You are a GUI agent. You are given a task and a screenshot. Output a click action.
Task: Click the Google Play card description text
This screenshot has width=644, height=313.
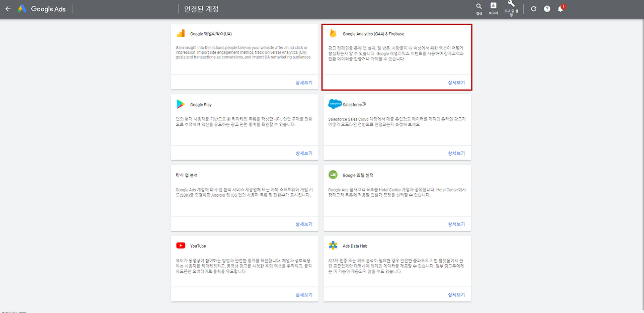[244, 121]
